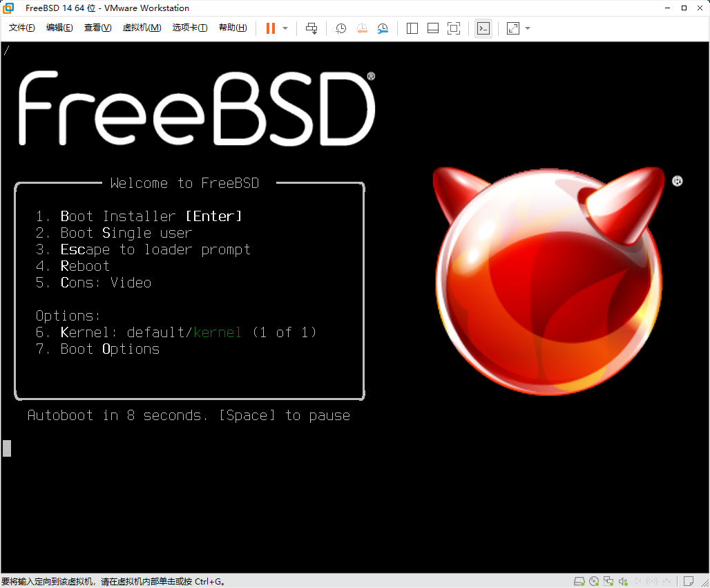Maximize the VMware Workstation window
Image resolution: width=710 pixels, height=588 pixels.
[684, 8]
